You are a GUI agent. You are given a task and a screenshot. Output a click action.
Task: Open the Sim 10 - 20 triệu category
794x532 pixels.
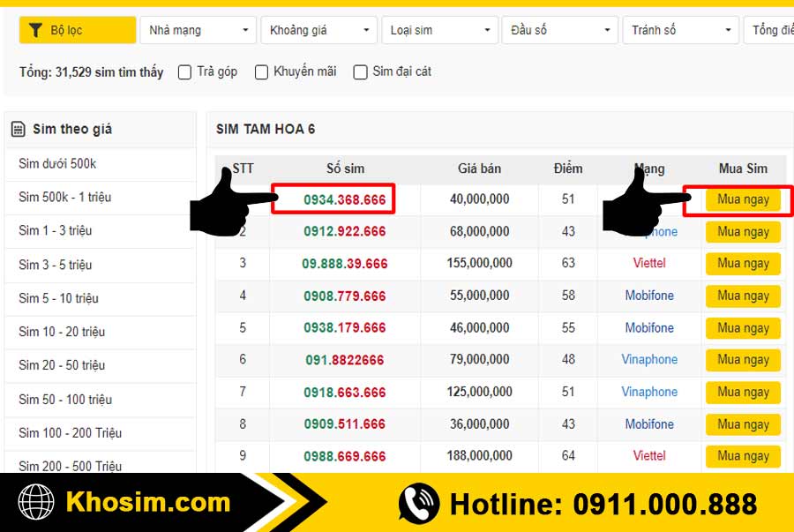(x=62, y=332)
